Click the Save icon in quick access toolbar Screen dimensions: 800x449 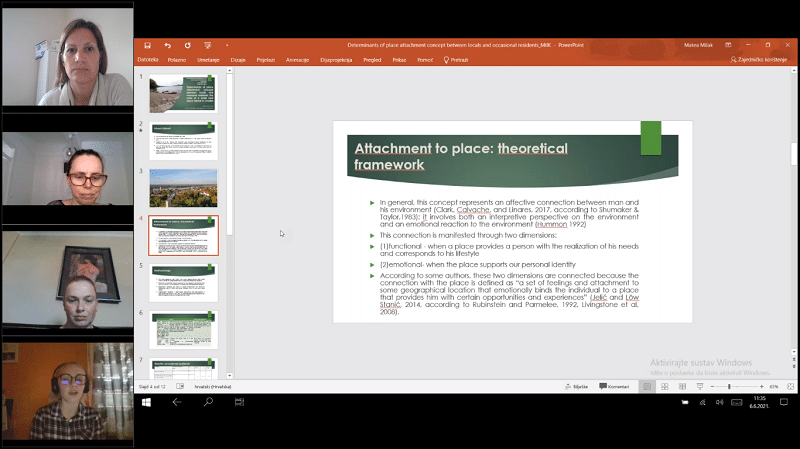coord(147,45)
